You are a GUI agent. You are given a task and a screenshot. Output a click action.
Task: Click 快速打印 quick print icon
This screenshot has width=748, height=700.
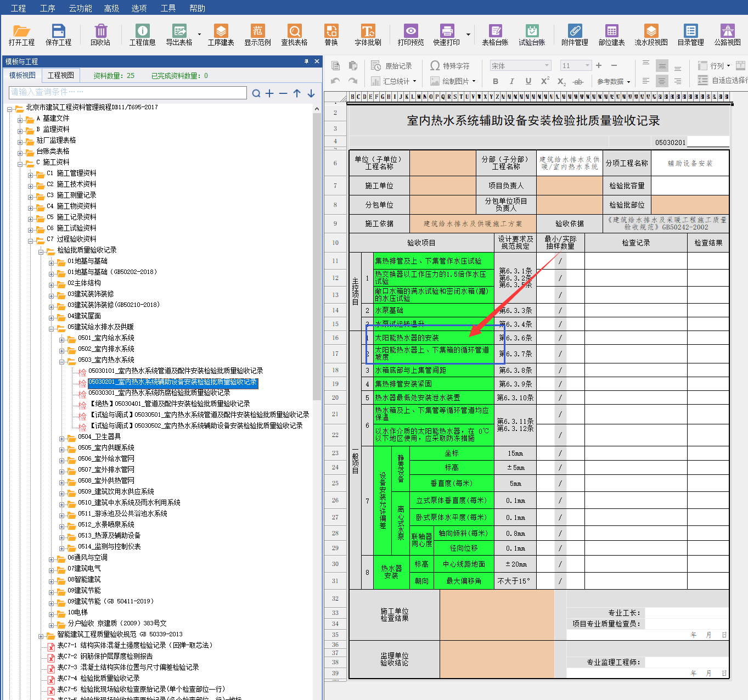click(447, 35)
